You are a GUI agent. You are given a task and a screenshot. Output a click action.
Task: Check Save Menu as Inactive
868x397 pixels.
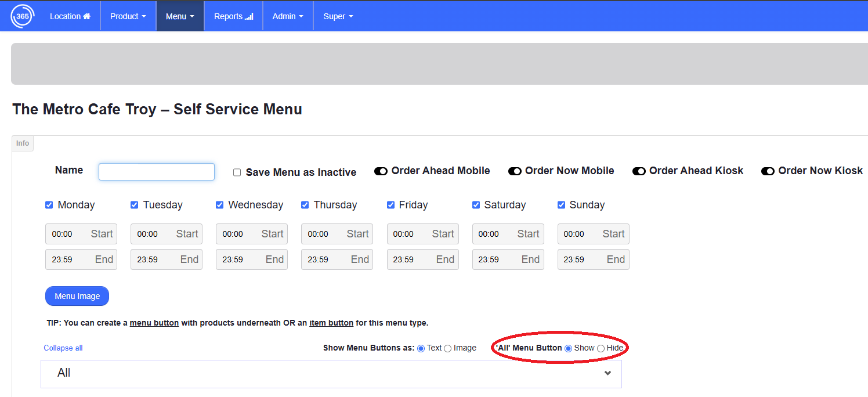pos(237,172)
